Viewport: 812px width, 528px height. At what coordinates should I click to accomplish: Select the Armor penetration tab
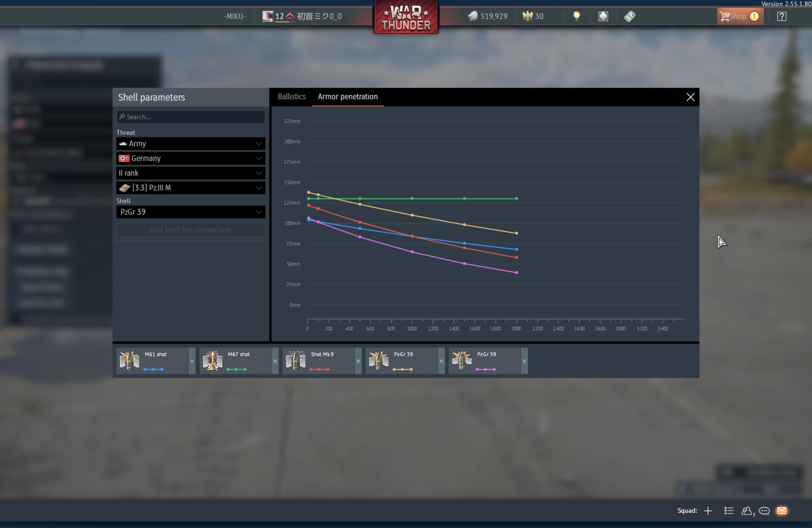pos(347,96)
